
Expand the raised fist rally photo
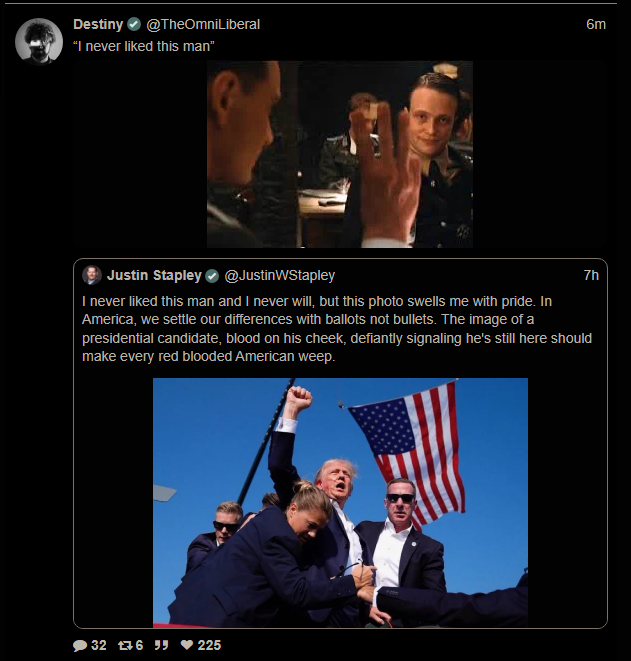click(340, 503)
